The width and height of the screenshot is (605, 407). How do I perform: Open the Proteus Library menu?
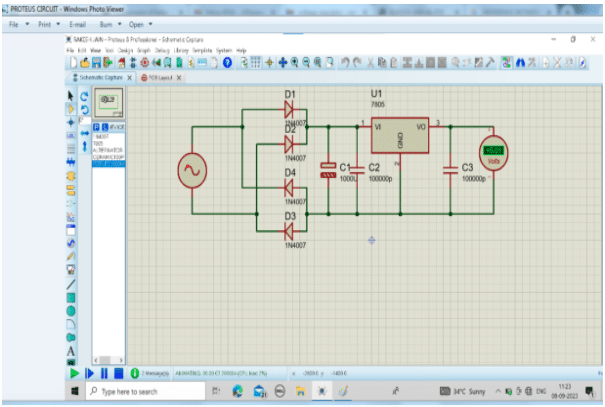point(180,49)
